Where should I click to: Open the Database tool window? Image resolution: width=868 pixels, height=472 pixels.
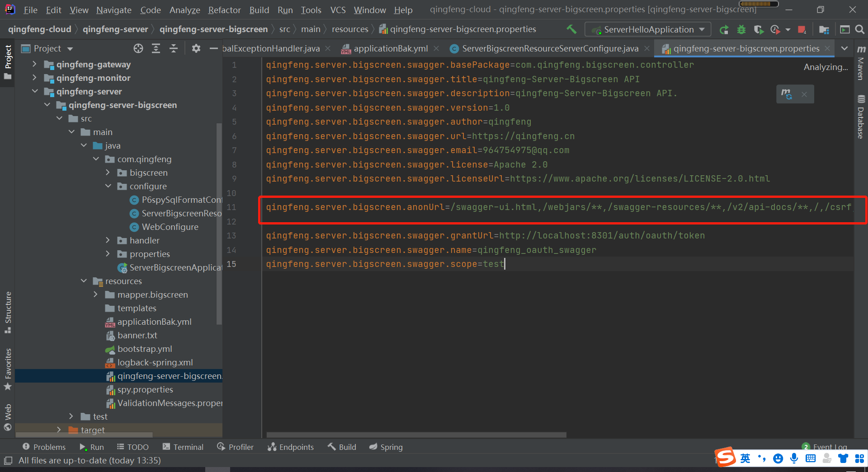[861, 117]
